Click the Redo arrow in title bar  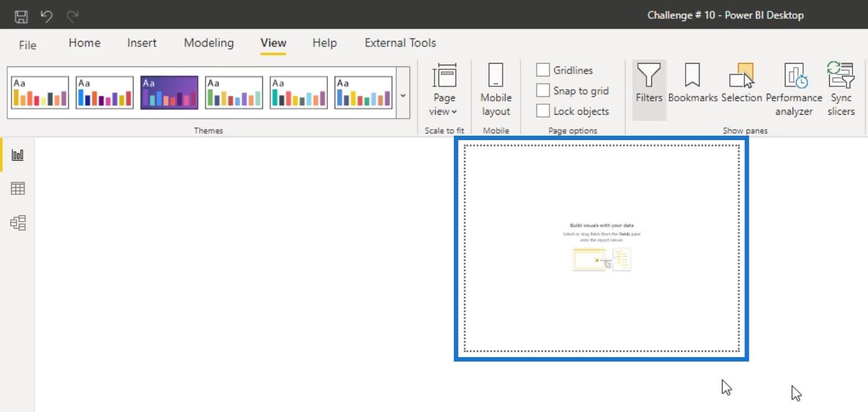[72, 16]
